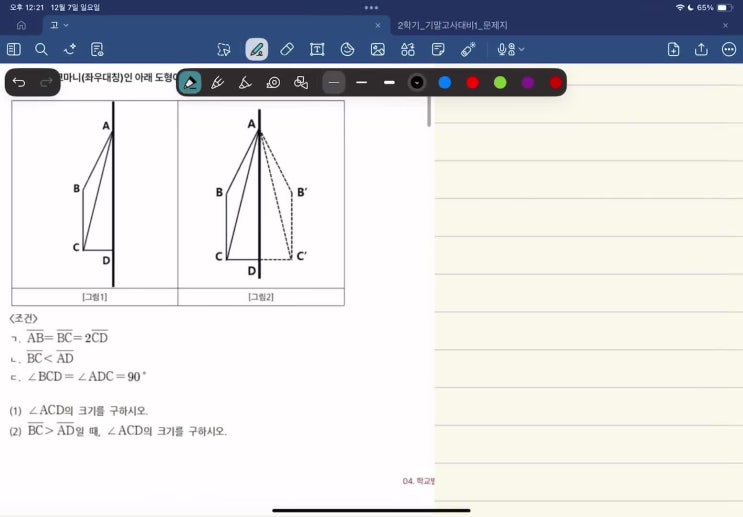
Task: Insert an image with the Photo tool
Action: point(377,49)
